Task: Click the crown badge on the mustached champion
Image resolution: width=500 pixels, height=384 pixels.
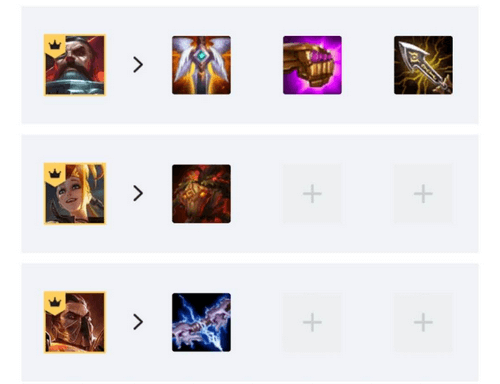Action: [x=55, y=45]
